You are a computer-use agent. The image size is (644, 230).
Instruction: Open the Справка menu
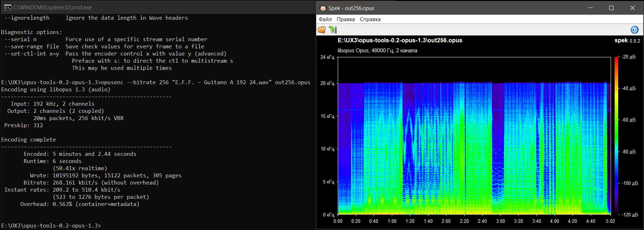[x=370, y=19]
